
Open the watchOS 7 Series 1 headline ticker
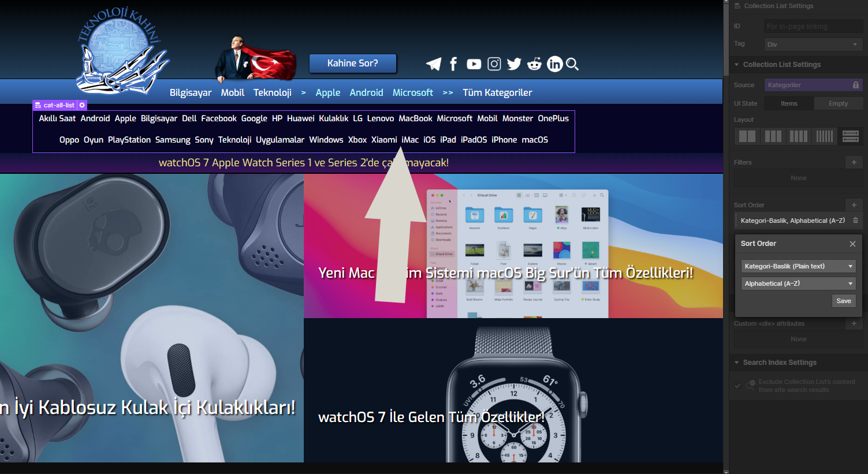click(x=304, y=163)
